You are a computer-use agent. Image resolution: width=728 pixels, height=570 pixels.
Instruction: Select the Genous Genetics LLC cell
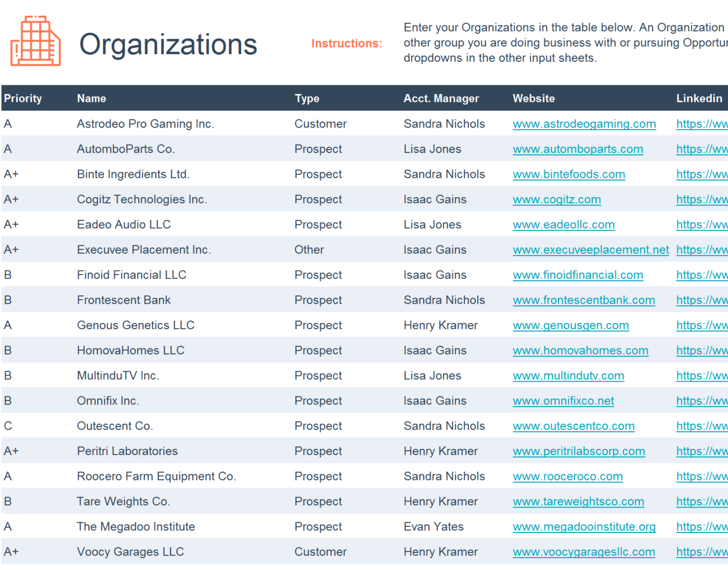click(x=136, y=326)
